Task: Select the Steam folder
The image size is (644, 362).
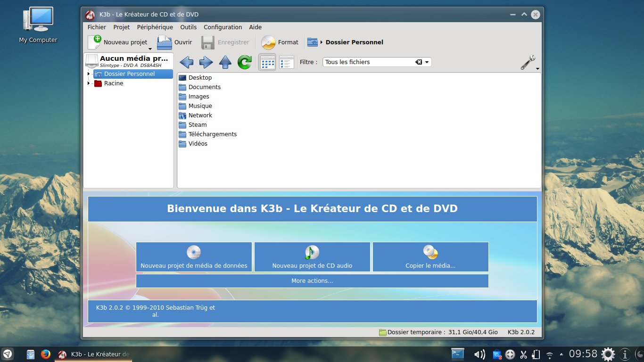Action: pos(193,125)
